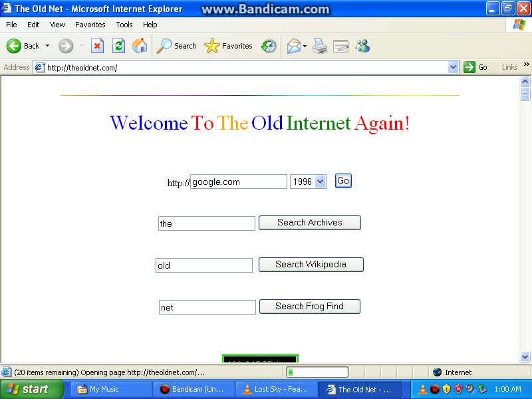Click the google.com URL input field
This screenshot has height=399, width=532.
point(239,182)
